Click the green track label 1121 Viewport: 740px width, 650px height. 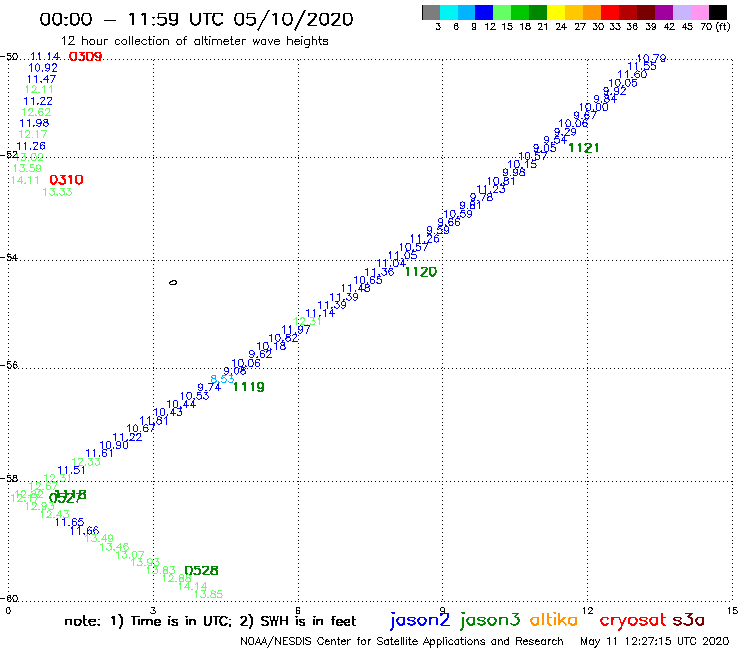(584, 148)
